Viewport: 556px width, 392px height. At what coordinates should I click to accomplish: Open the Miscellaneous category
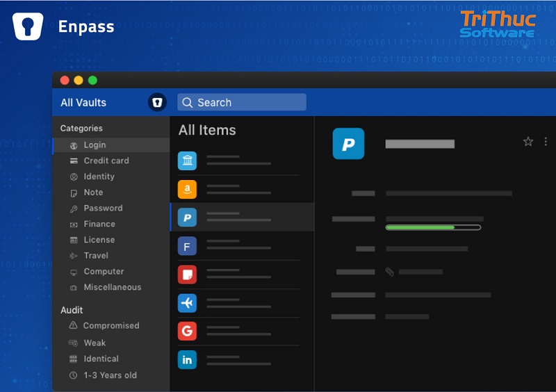point(111,287)
